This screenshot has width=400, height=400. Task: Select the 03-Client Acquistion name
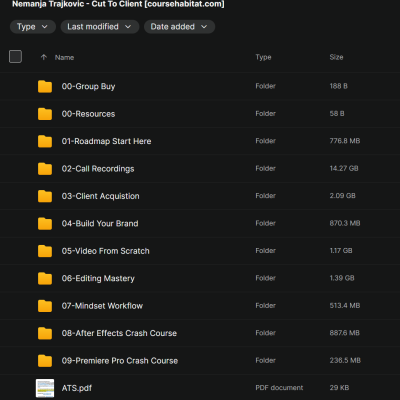(100, 196)
